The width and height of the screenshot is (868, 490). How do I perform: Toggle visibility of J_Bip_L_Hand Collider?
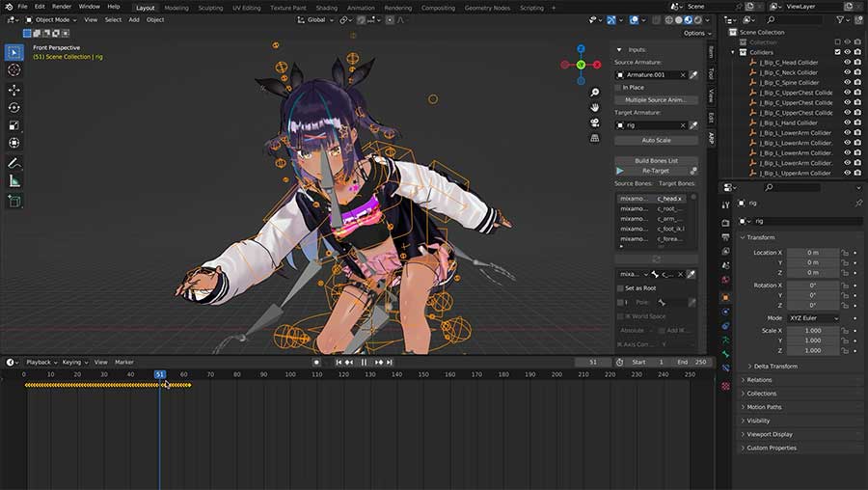(847, 122)
